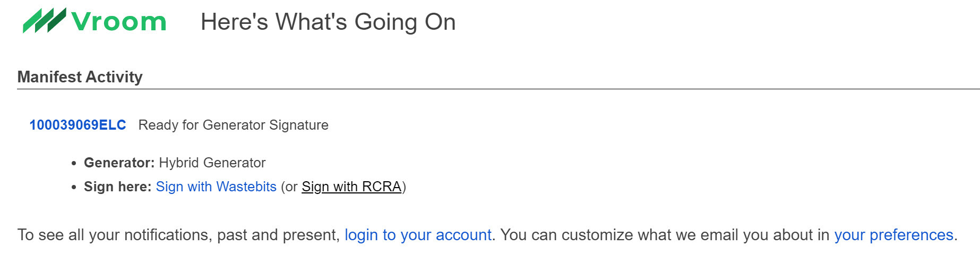This screenshot has width=980, height=262.
Task: Click Ready for Generator Signature status text
Action: pyautogui.click(x=233, y=125)
